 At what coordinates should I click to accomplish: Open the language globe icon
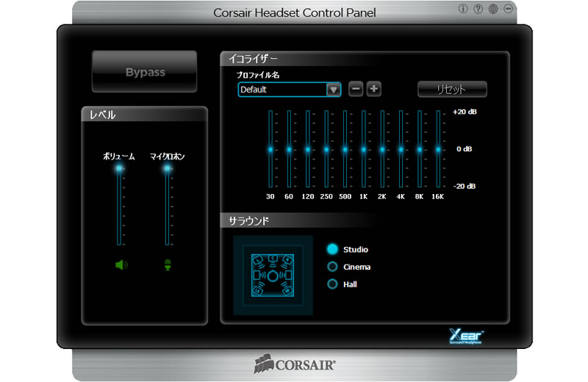(493, 9)
